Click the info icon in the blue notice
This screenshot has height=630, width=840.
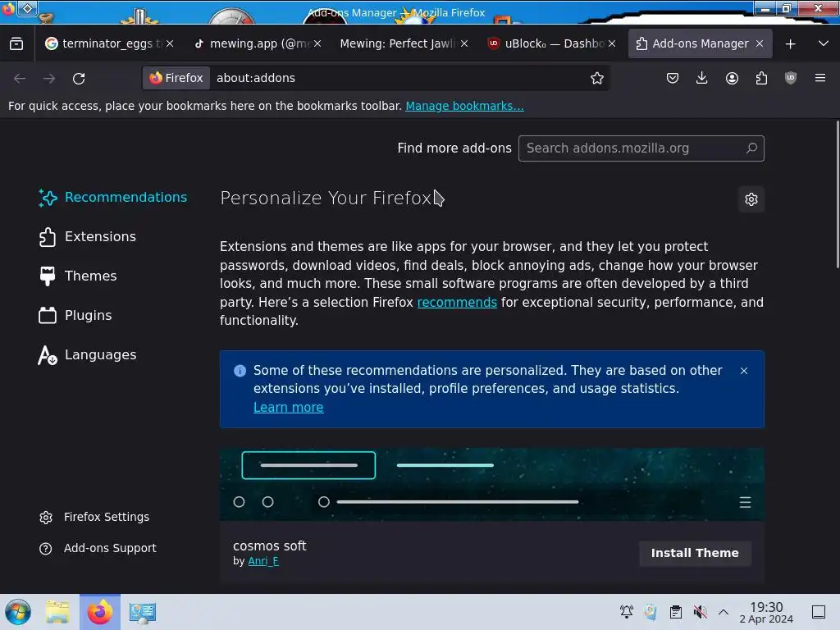(240, 371)
